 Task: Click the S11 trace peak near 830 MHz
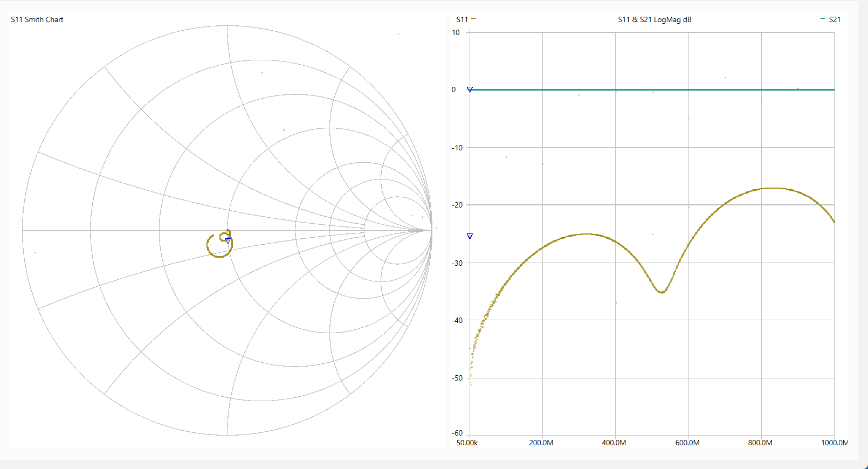[773, 188]
